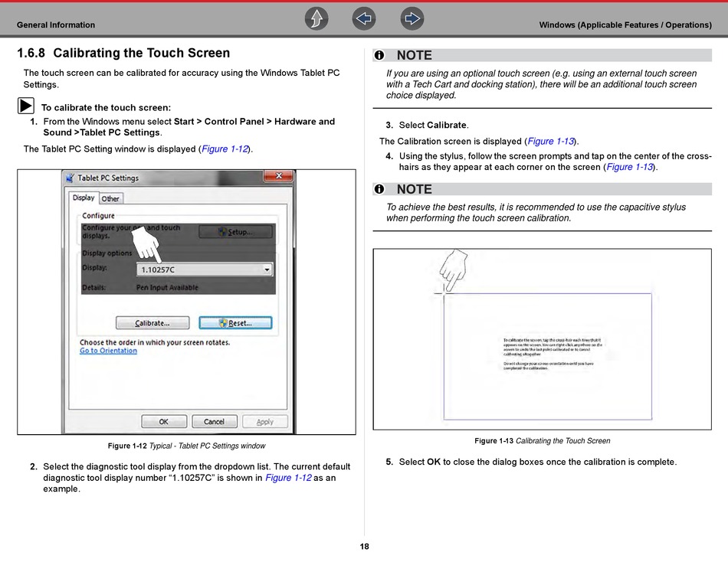Click the 'Choose the order in which your screen rotates' text
This screenshot has width=728, height=562.
coord(155,342)
